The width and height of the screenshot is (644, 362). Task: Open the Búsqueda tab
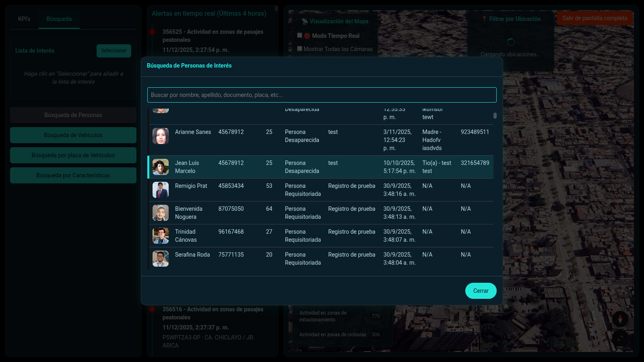[59, 19]
